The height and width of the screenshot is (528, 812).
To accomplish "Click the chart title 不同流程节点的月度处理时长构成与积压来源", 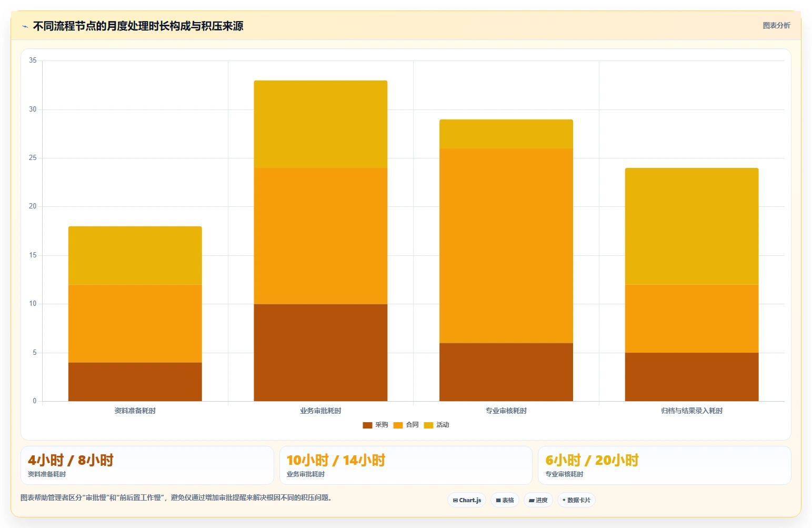I will 138,26.
